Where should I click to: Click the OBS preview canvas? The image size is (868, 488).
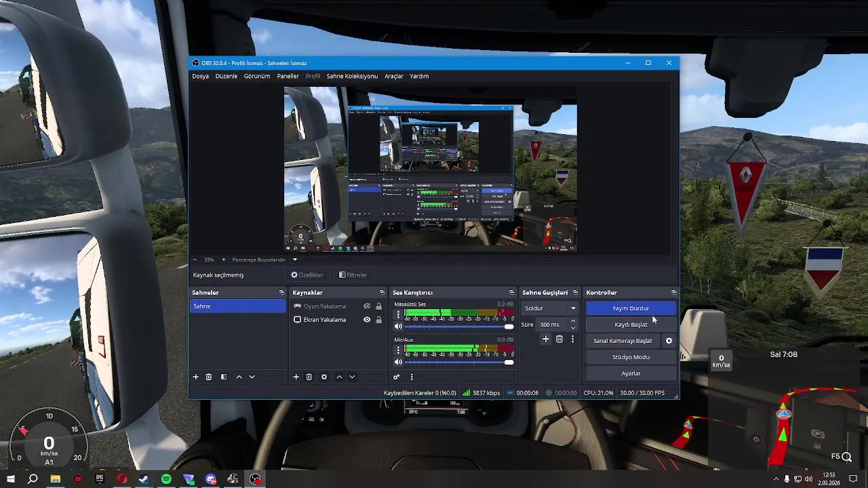click(431, 169)
